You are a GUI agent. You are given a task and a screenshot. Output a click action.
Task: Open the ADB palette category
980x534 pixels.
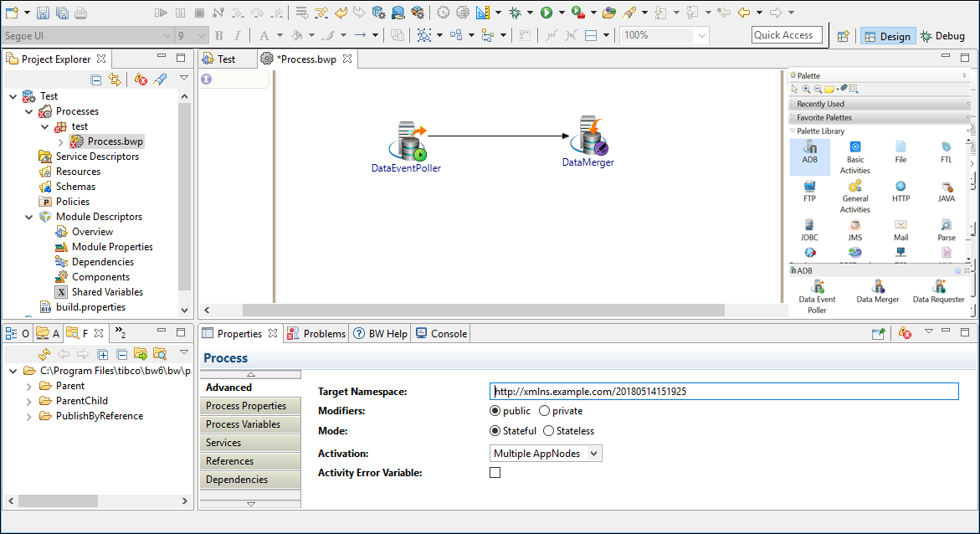click(x=809, y=152)
